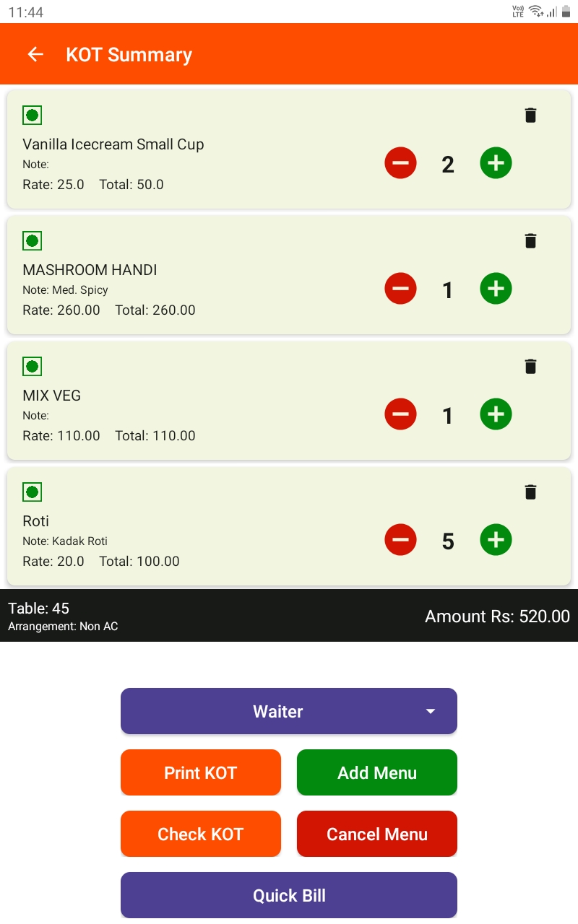Decrease Vanilla Icecream quantity with minus
Screen dimensions: 578x924
(400, 163)
